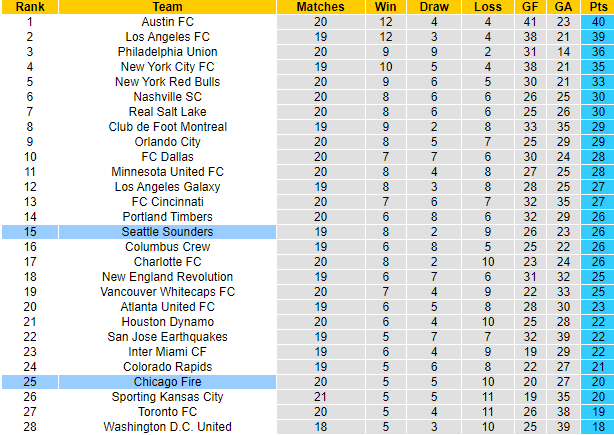Click the Austin FC team name
Screen dimensions: 614x435
[x=167, y=21]
